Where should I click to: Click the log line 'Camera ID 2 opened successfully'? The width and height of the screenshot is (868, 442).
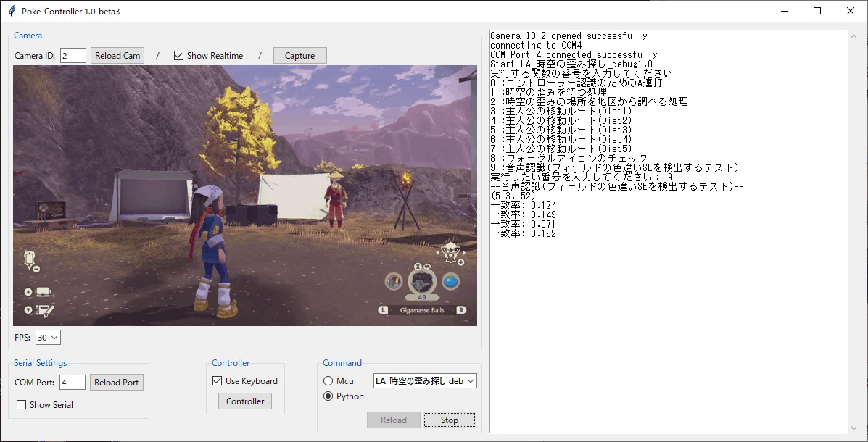pos(569,36)
